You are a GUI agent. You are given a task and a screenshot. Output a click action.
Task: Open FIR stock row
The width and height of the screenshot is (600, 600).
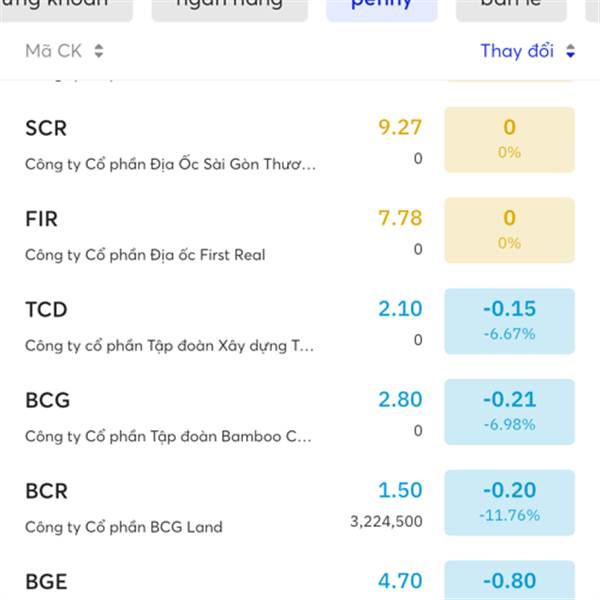coord(43,219)
